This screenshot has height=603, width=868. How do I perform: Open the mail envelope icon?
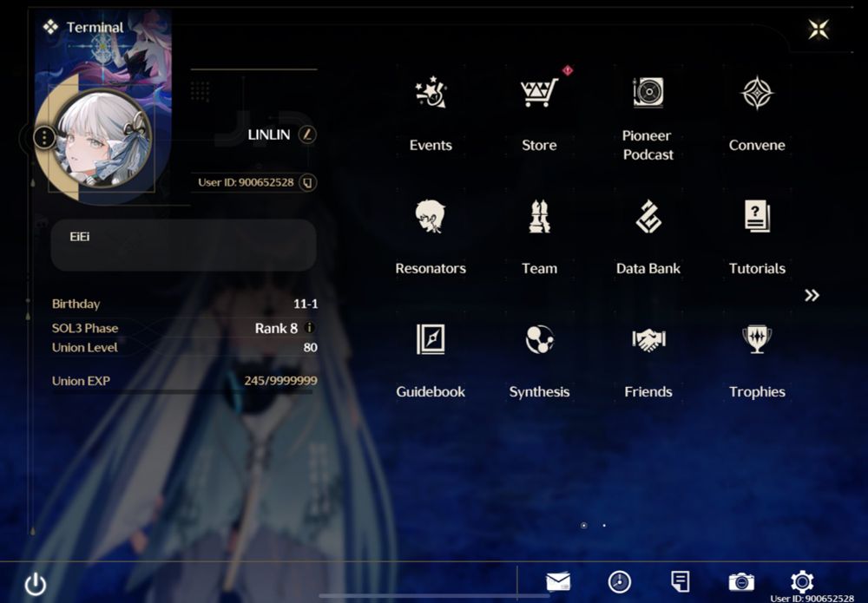(x=558, y=582)
